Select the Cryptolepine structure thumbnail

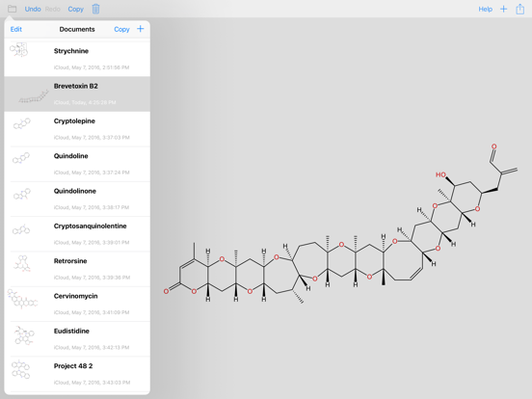(x=22, y=123)
